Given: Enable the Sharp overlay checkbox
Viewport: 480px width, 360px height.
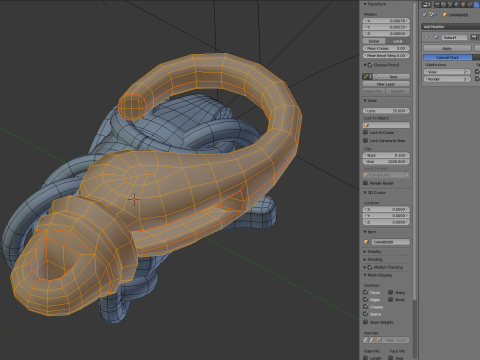Looking at the screenshot, I should 391,292.
